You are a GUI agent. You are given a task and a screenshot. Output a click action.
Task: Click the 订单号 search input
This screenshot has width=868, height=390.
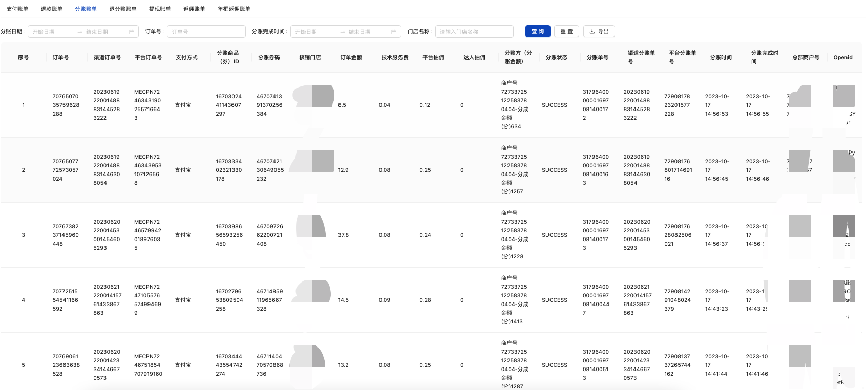click(x=206, y=32)
